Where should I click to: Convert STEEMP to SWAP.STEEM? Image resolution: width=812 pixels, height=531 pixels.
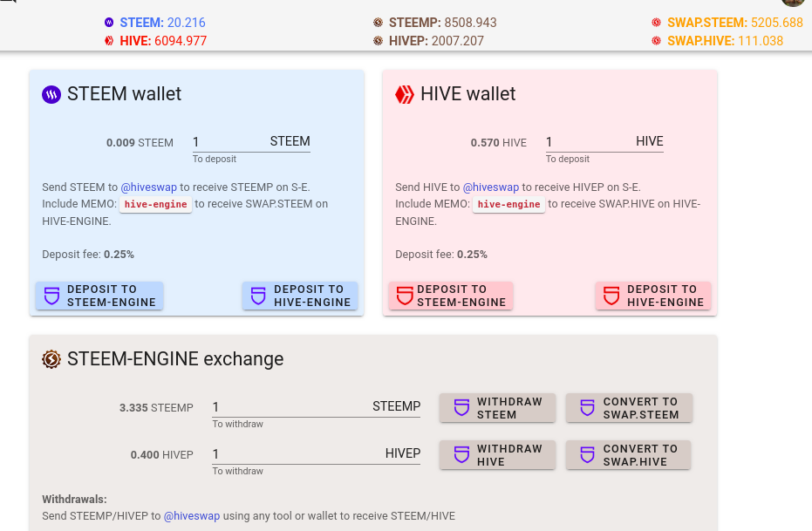click(629, 408)
